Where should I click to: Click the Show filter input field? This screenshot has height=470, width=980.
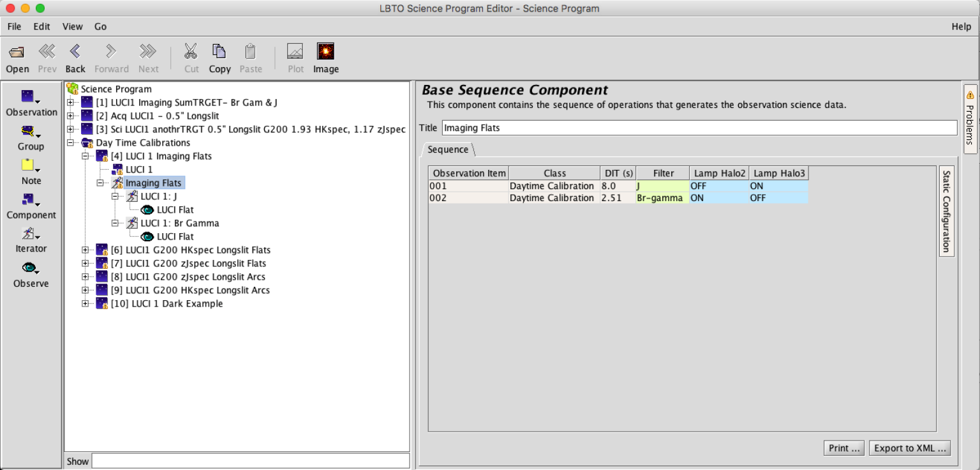pyautogui.click(x=251, y=461)
